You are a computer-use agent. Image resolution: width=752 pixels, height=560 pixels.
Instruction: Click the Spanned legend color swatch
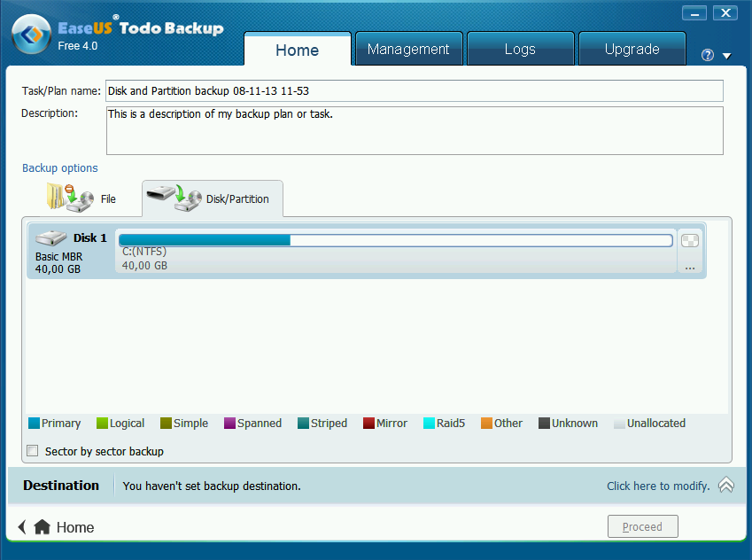click(229, 424)
